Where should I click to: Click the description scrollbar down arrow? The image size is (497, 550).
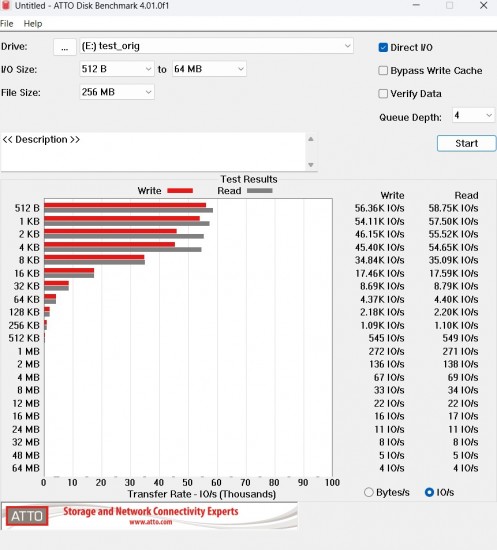pyautogui.click(x=311, y=165)
